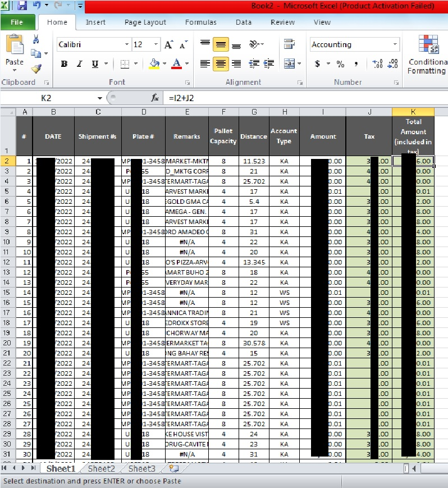Click the Insert Function fx button
The width and height of the screenshot is (448, 488).
click(x=155, y=98)
